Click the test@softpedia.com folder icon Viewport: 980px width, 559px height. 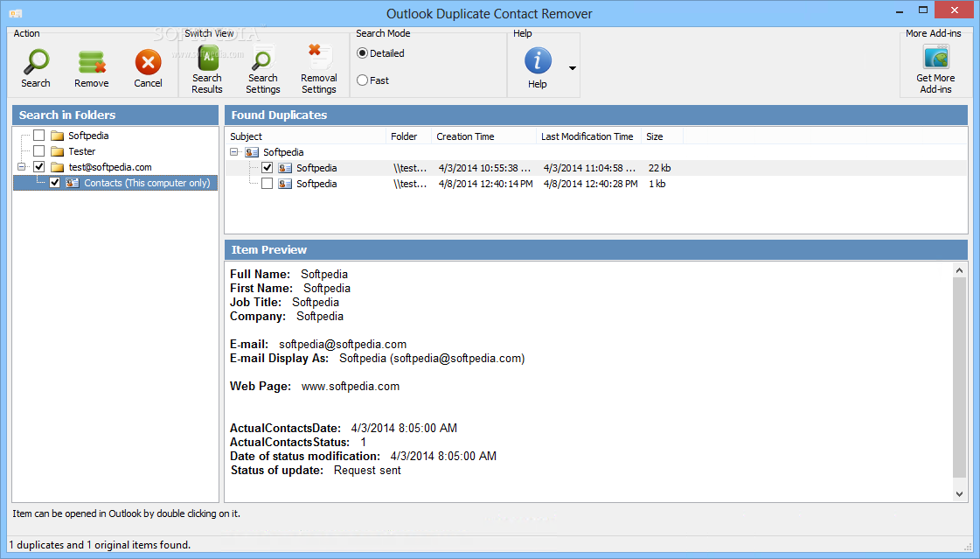pyautogui.click(x=58, y=167)
